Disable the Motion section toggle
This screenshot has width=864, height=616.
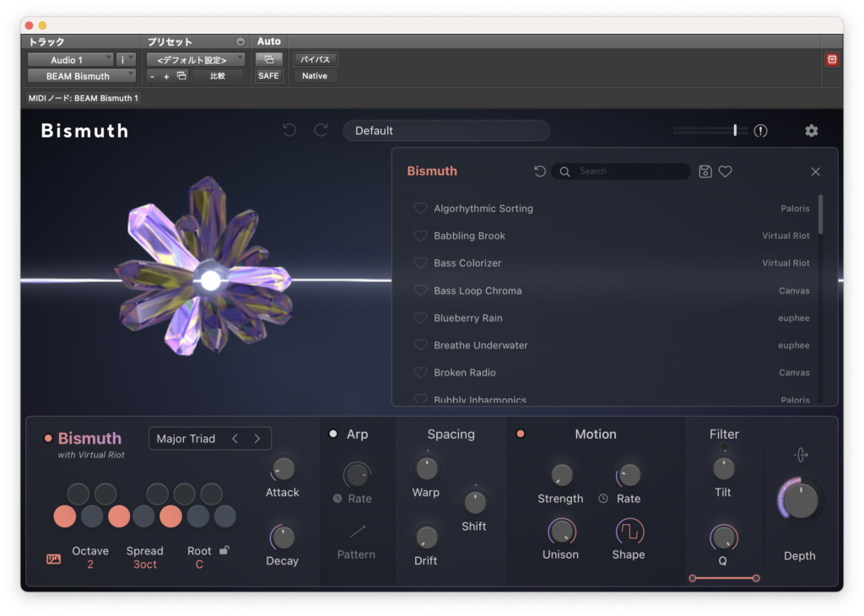pyautogui.click(x=520, y=434)
